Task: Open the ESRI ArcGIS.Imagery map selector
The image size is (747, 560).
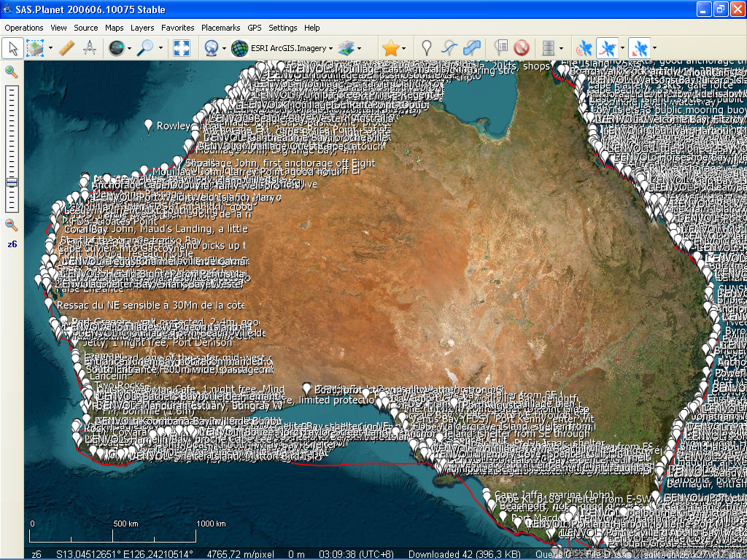Action: [282, 48]
